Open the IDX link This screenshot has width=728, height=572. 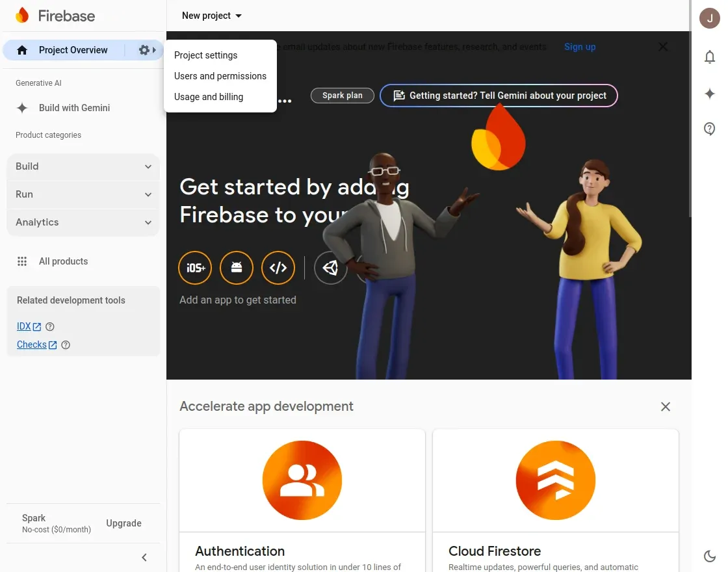point(29,326)
